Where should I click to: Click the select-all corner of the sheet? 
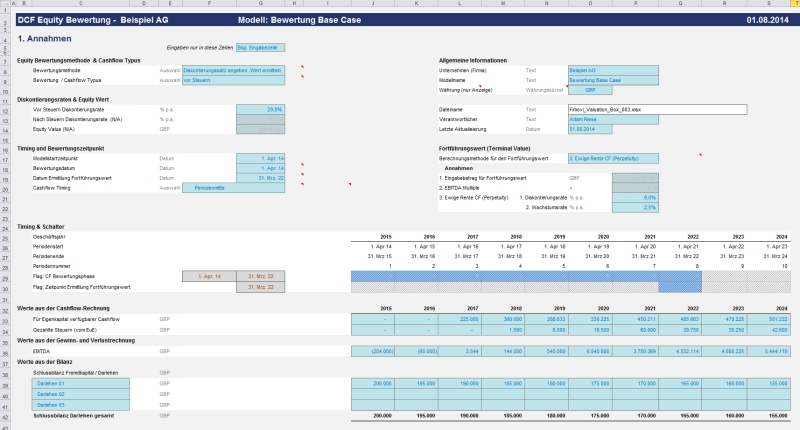5,4
